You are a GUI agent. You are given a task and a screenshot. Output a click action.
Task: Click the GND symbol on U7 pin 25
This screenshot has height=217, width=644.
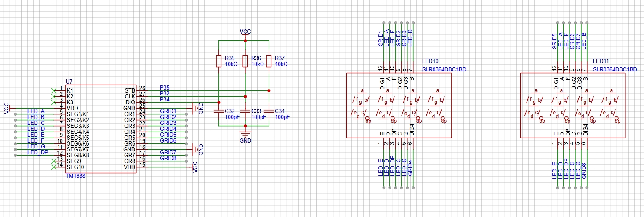click(x=197, y=108)
